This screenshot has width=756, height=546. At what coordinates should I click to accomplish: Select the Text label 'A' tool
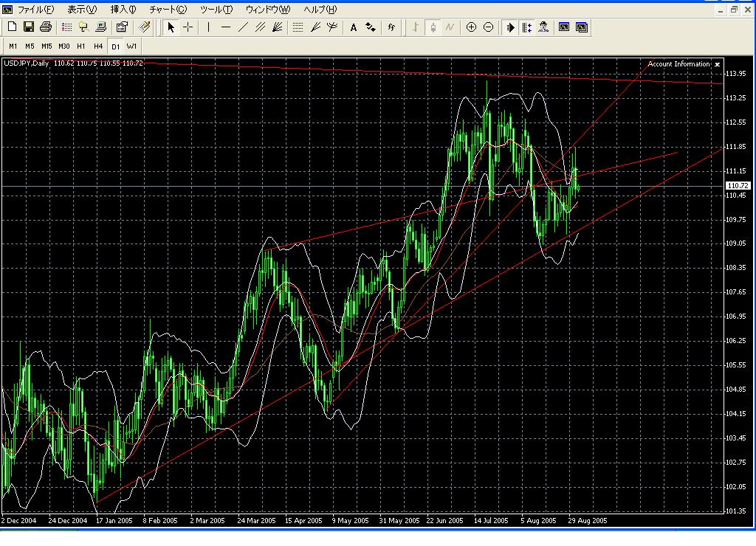(354, 27)
